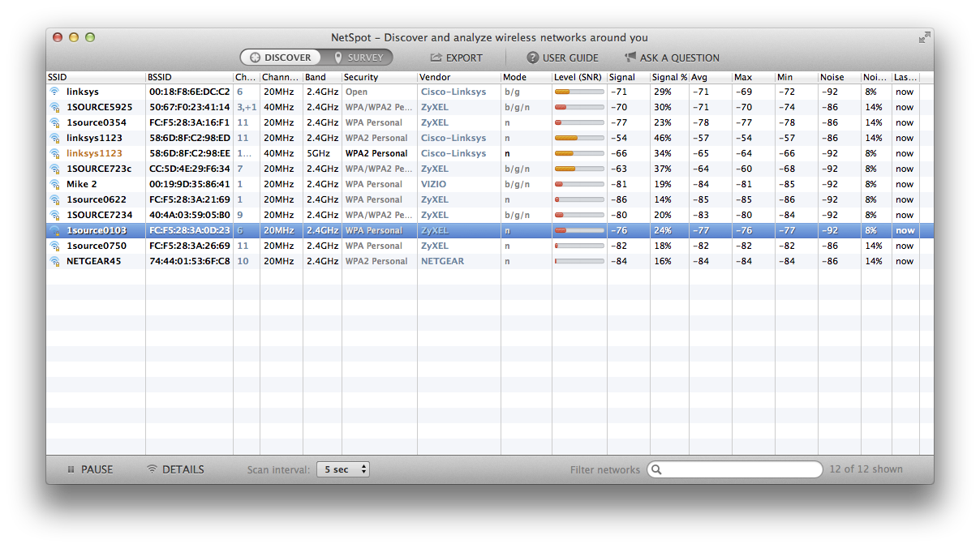Click BSSID 74:44:01:53:6F:C8

[189, 261]
